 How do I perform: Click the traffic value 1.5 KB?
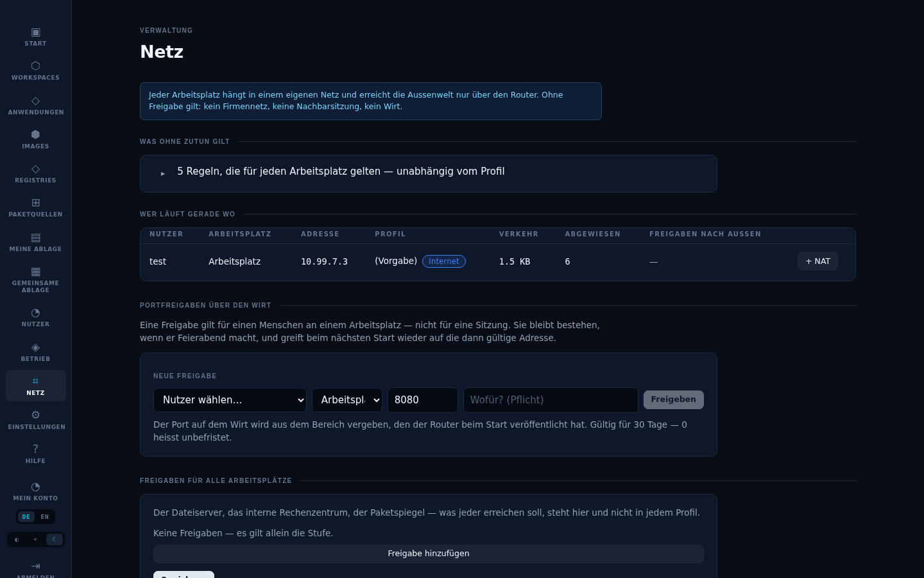[515, 261]
